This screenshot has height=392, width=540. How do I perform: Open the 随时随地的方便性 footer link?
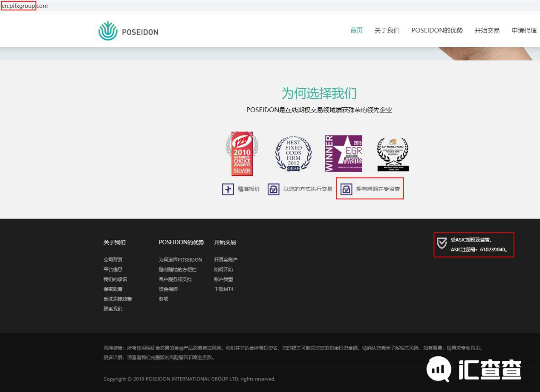[x=178, y=269]
